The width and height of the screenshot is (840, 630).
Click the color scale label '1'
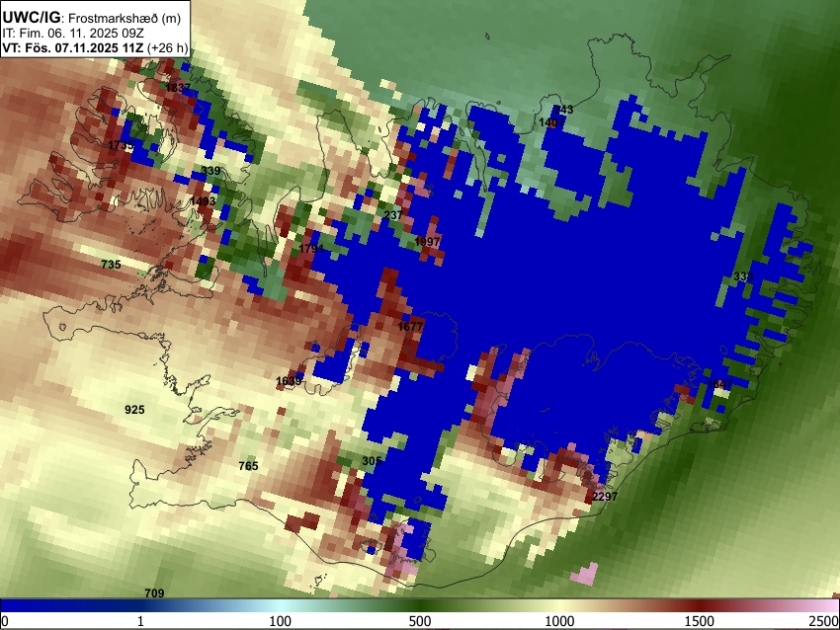[x=140, y=621]
